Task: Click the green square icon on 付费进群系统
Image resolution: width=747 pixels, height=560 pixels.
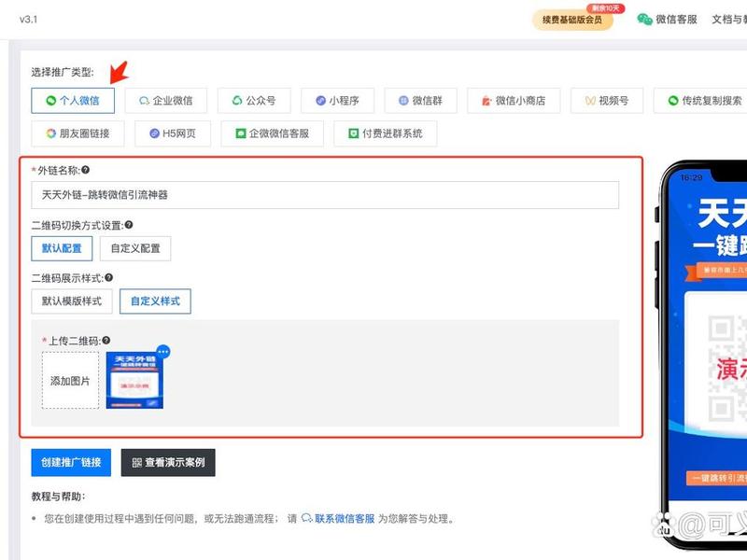Action: point(354,133)
